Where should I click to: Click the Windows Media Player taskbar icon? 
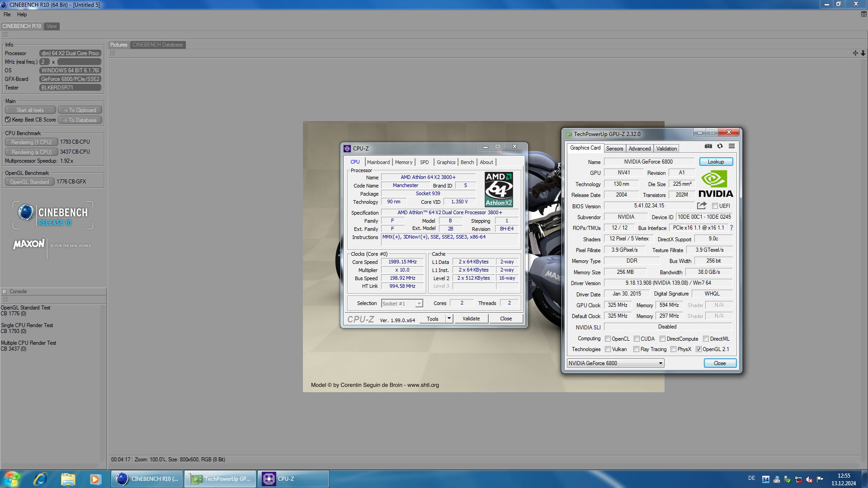[x=95, y=479]
